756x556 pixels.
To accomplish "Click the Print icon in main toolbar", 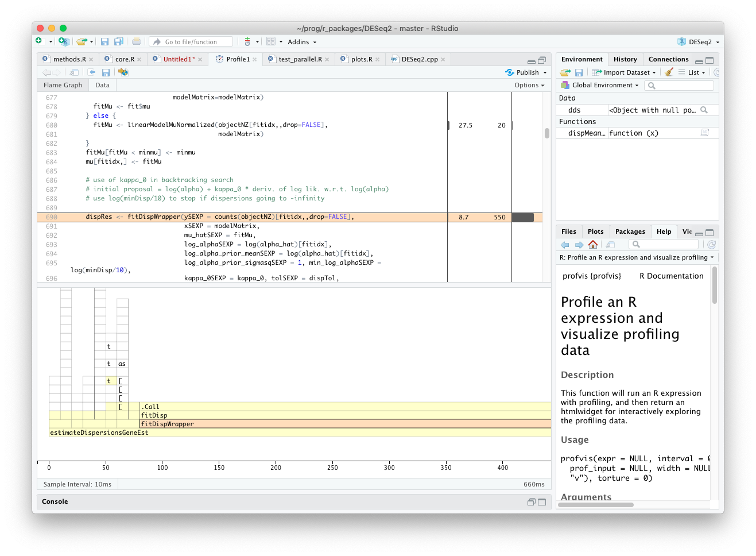I will pyautogui.click(x=137, y=41).
